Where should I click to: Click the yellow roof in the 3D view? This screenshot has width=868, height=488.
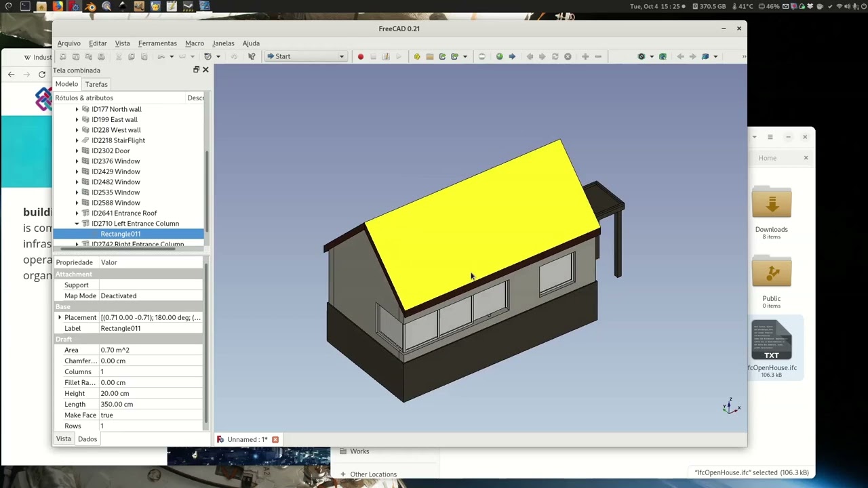point(481,224)
